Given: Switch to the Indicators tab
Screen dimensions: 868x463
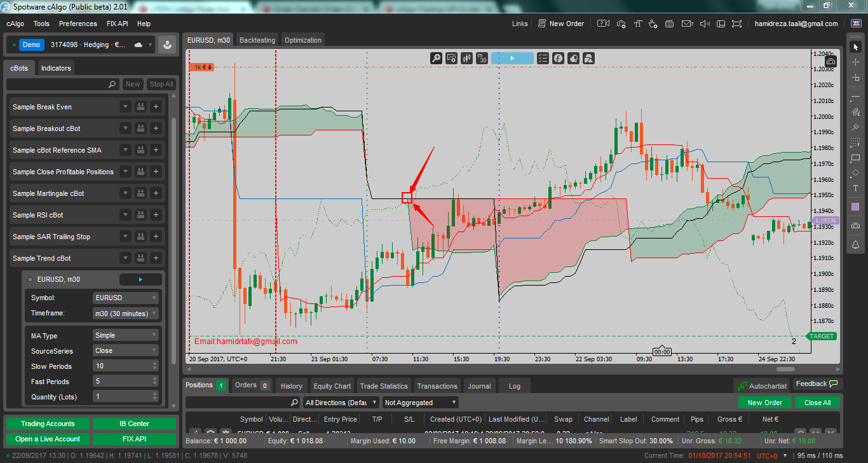Looking at the screenshot, I should [56, 68].
